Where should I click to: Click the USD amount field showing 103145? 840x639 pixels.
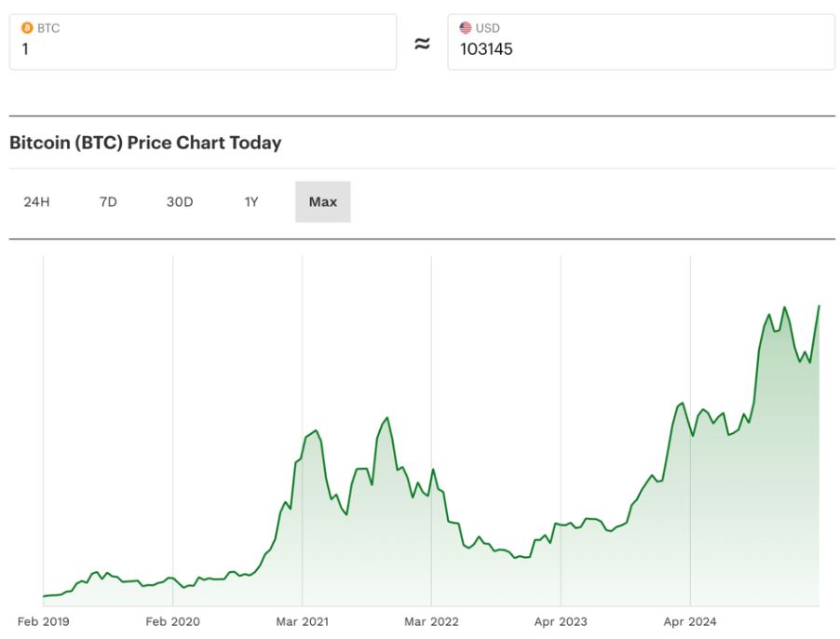tap(642, 42)
